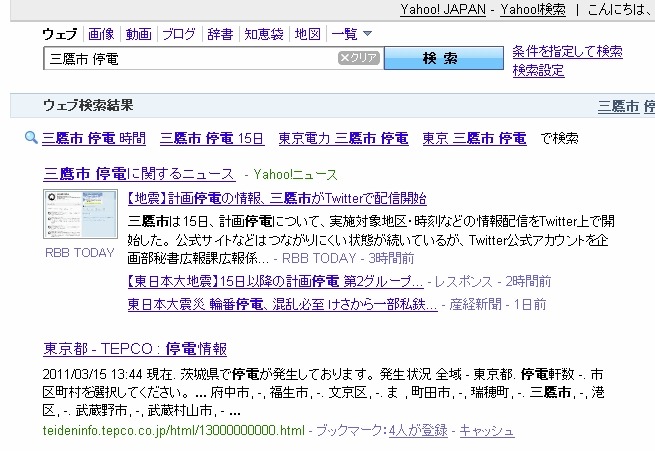
Task: Open the キャッシュ cached page link
Action: 487,430
